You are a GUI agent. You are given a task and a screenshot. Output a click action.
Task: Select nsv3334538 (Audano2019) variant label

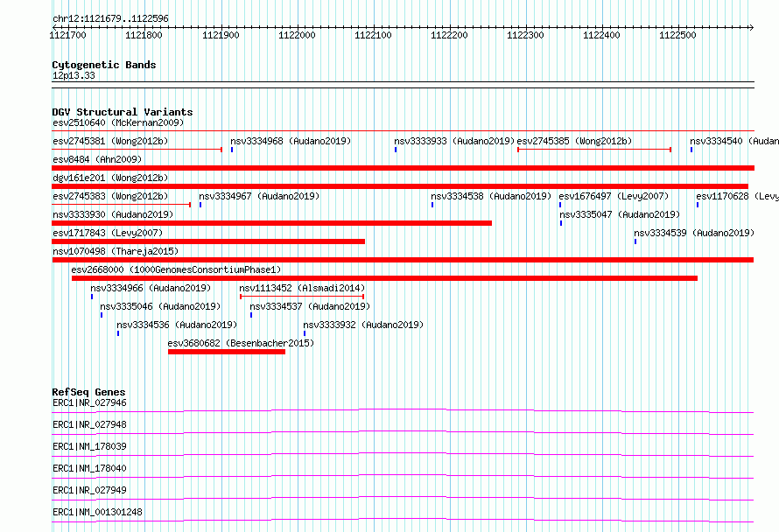point(491,196)
